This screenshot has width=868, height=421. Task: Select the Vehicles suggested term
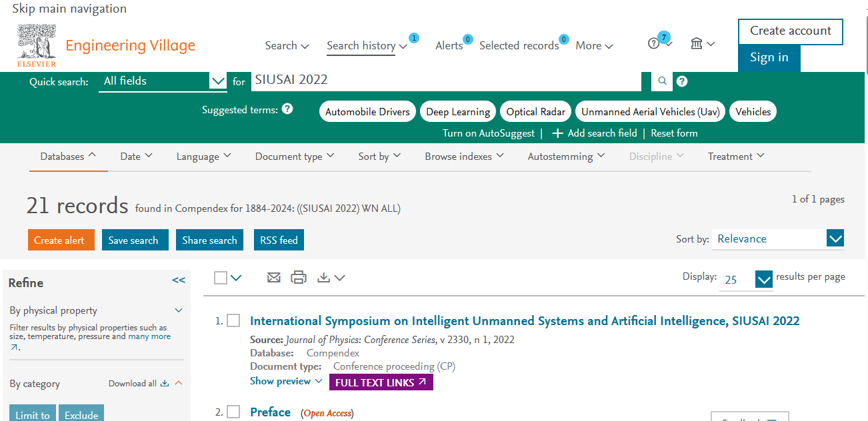click(753, 112)
